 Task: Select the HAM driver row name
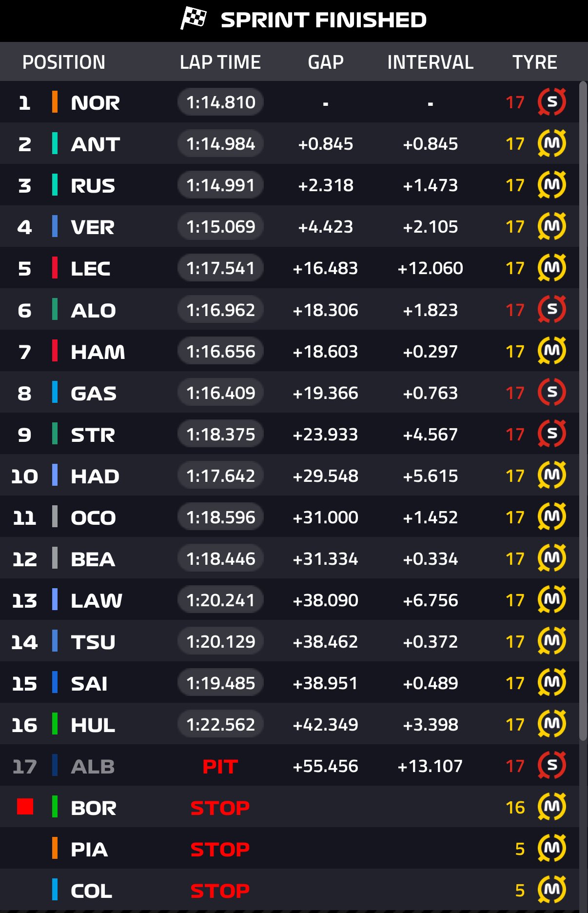pyautogui.click(x=98, y=352)
